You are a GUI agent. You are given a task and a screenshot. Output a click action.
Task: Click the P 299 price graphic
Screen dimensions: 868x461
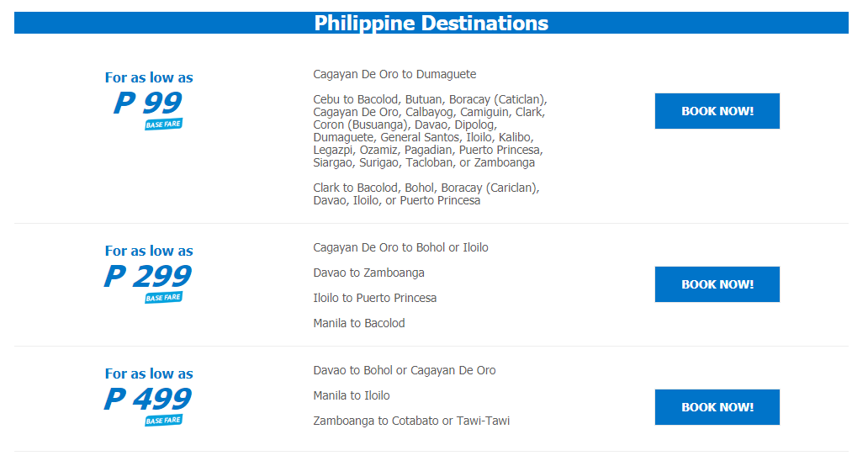click(x=148, y=276)
